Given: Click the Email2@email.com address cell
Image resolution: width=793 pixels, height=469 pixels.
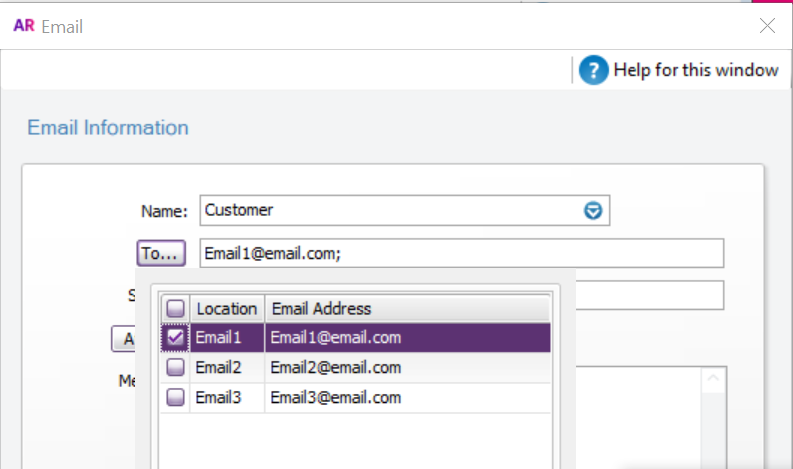Looking at the screenshot, I should (x=336, y=368).
